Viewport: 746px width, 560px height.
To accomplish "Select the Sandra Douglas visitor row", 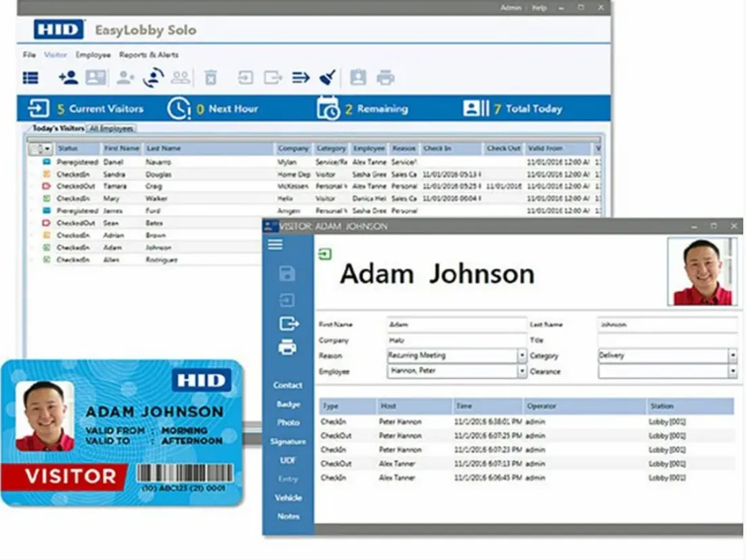I will pos(314,175).
